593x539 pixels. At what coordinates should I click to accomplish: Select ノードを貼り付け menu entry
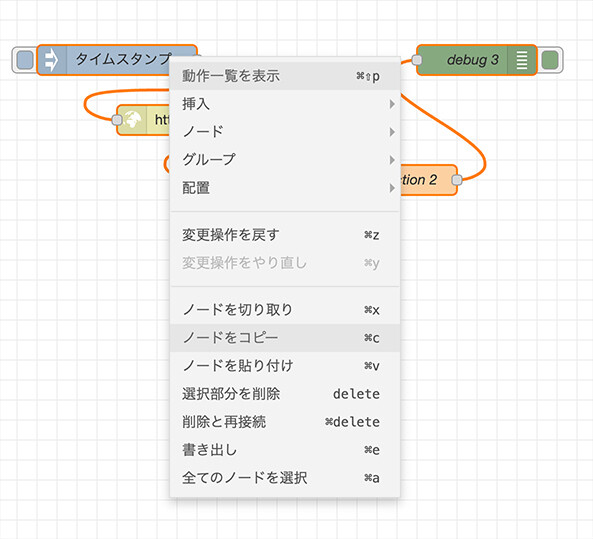point(285,366)
